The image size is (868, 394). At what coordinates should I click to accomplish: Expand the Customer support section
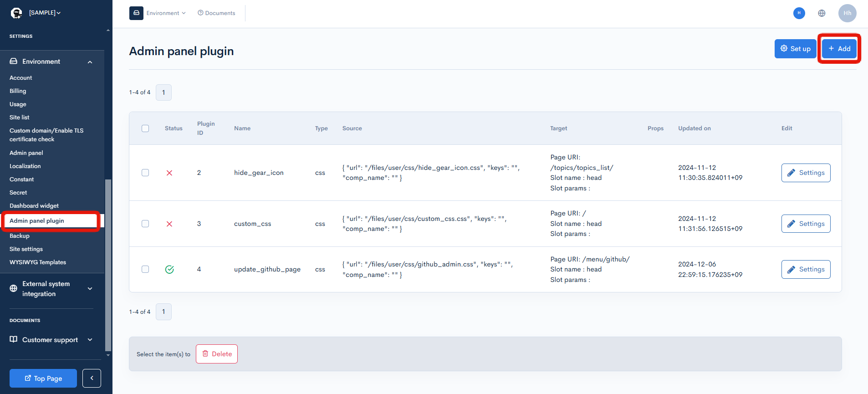51,340
